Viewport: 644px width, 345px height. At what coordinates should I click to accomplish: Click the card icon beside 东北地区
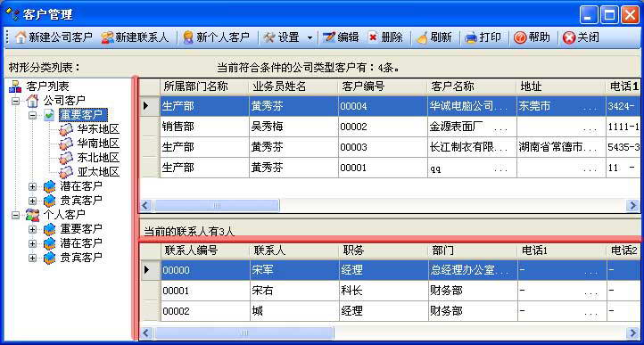click(x=66, y=158)
